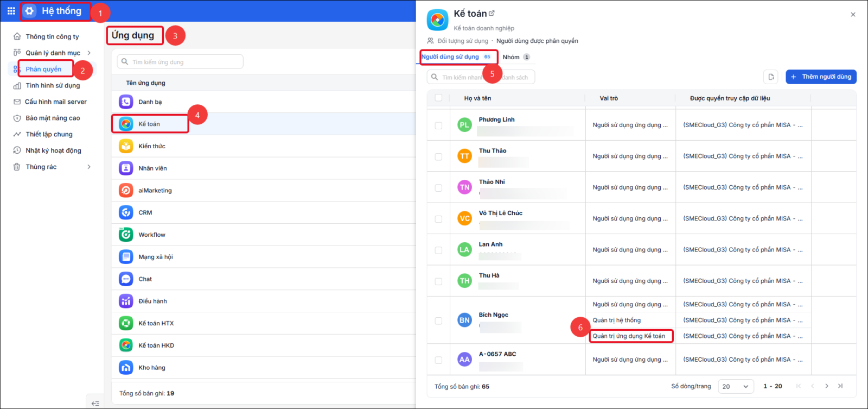The width and height of the screenshot is (868, 409).
Task: Sort by Họ và tên column header
Action: pyautogui.click(x=477, y=98)
